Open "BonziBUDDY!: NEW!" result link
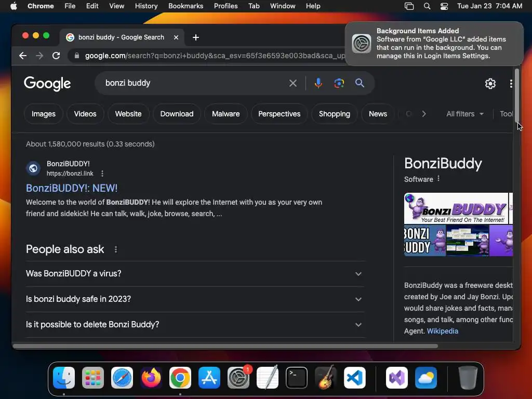This screenshot has width=532, height=399. tap(72, 188)
